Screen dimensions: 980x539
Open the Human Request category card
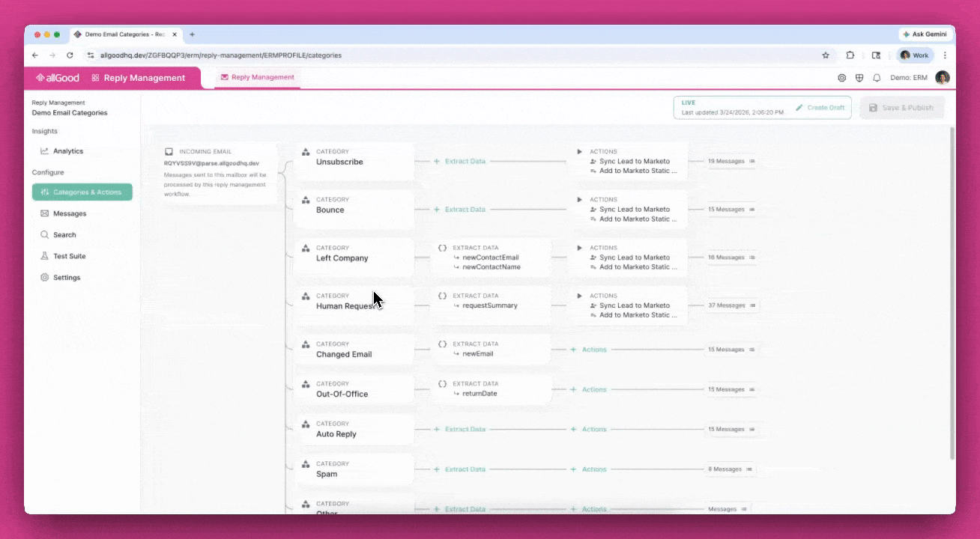click(355, 305)
